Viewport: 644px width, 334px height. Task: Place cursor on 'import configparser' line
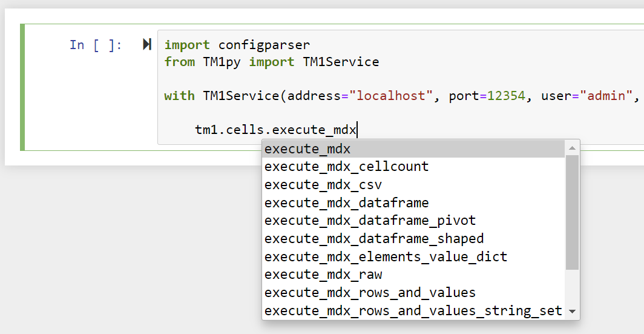(x=237, y=44)
